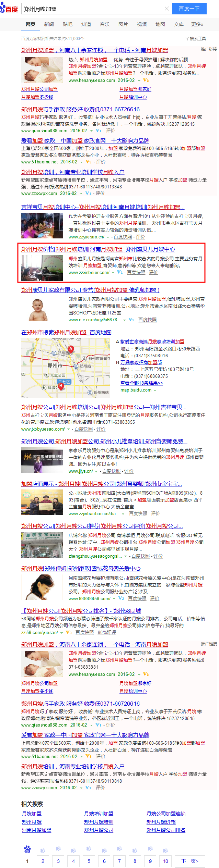
Task: Switch to the 视频 tab
Action: click(x=142, y=24)
